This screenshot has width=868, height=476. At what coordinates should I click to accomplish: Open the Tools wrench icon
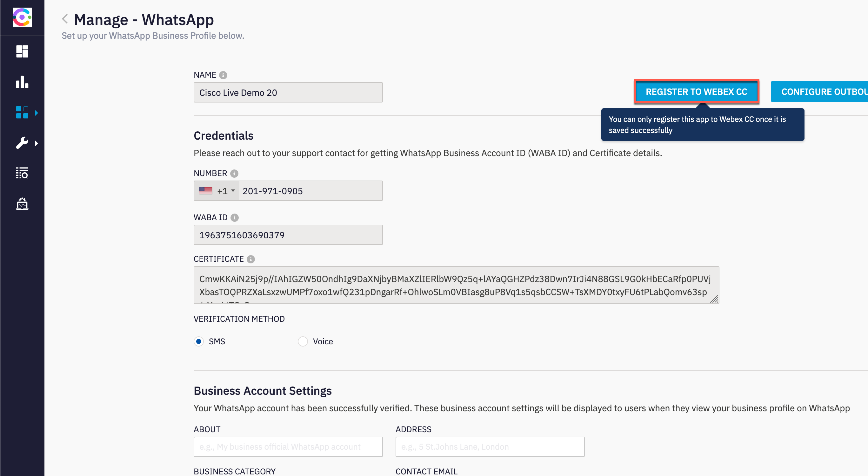point(22,143)
